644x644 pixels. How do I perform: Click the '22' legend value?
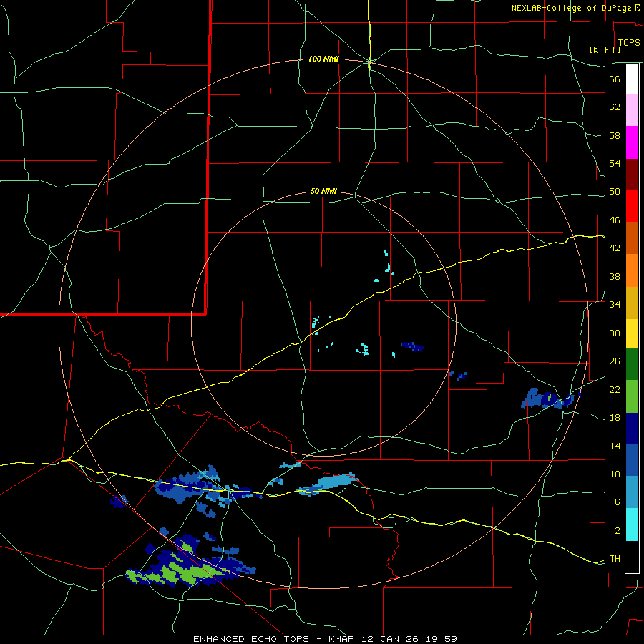615,389
